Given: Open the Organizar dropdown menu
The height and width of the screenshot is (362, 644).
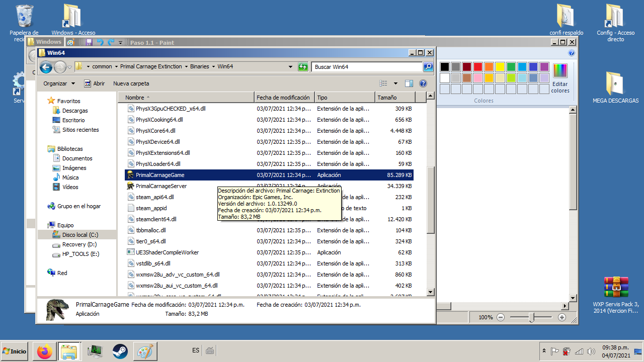Looking at the screenshot, I should tap(59, 83).
